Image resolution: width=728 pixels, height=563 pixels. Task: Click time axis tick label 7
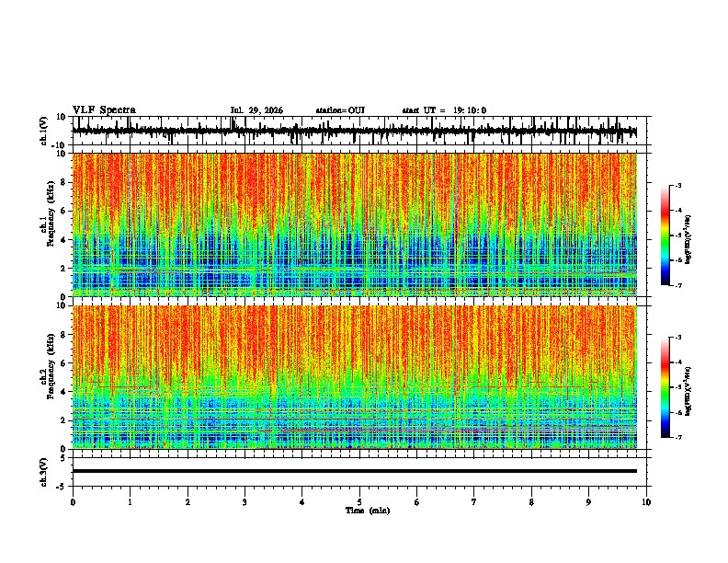(474, 502)
